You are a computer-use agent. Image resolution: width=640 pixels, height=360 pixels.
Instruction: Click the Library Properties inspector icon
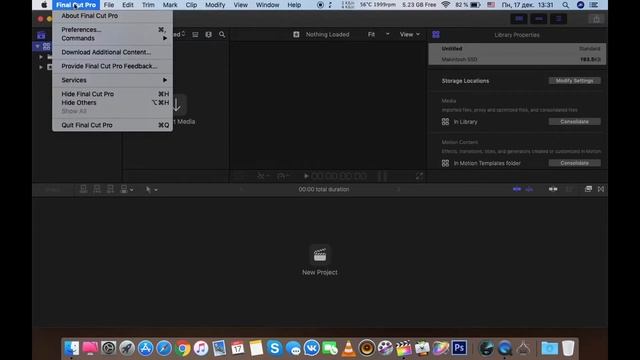click(436, 35)
